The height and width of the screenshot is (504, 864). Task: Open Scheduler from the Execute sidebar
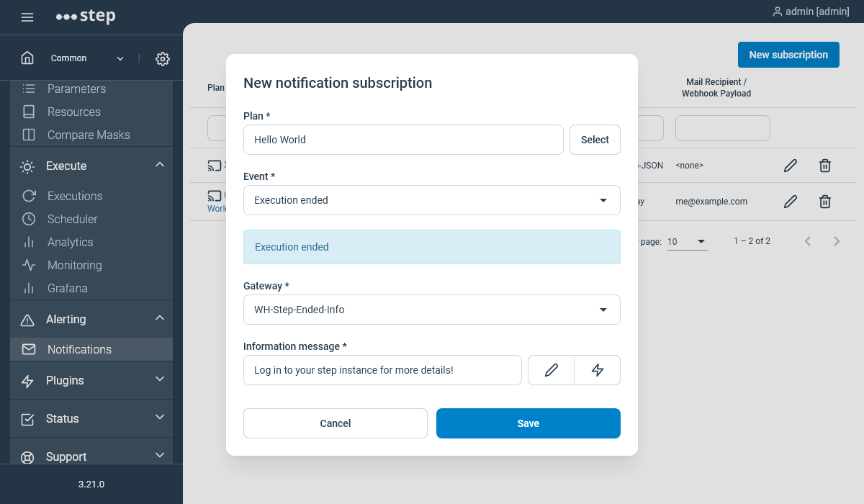coord(73,219)
